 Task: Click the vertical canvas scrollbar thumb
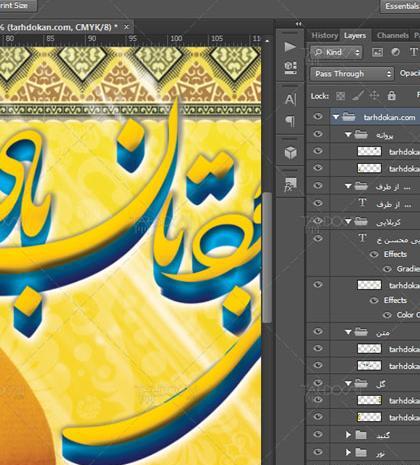[267, 257]
